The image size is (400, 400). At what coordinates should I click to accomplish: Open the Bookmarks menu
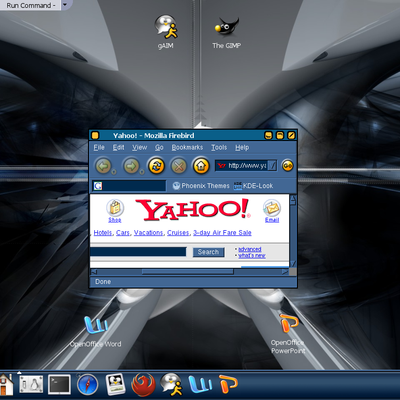(x=187, y=147)
